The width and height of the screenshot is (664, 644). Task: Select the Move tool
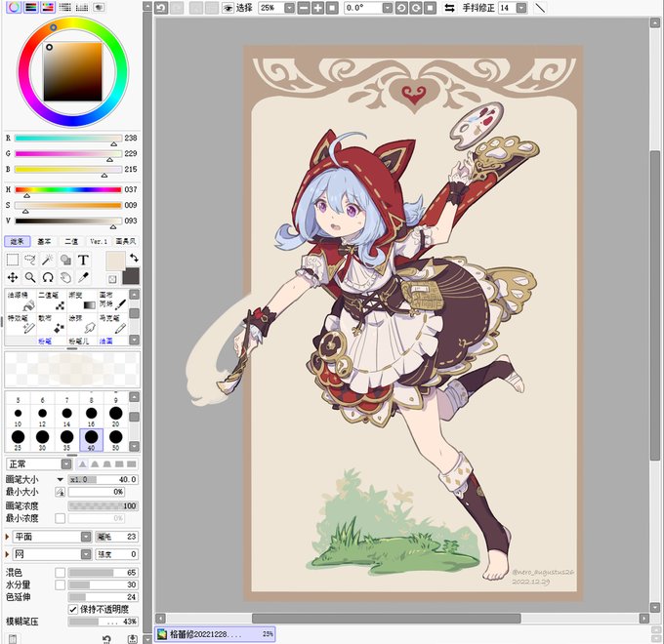[13, 277]
